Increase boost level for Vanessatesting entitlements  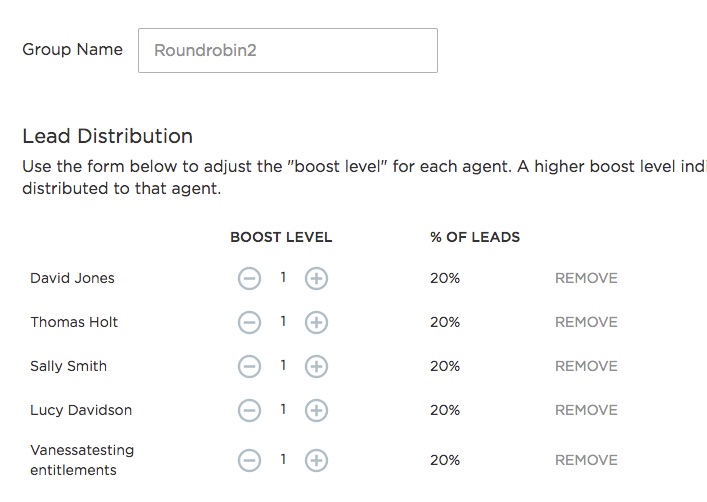tap(316, 460)
